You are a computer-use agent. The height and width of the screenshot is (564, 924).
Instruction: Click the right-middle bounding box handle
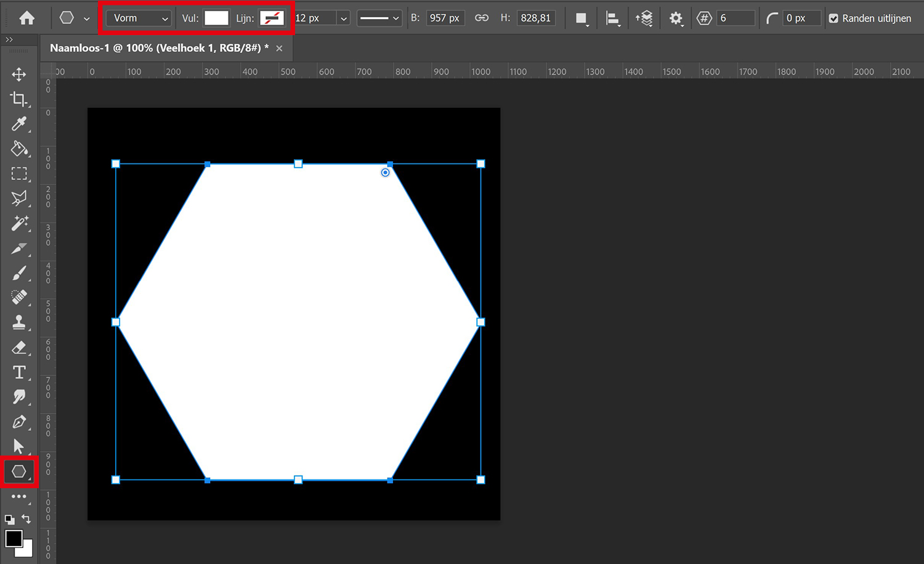coord(481,322)
